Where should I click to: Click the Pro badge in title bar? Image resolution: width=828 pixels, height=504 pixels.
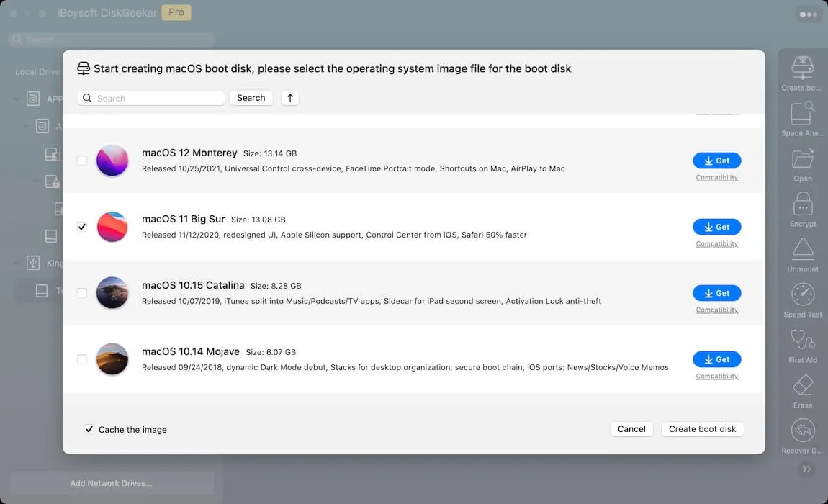coord(176,12)
